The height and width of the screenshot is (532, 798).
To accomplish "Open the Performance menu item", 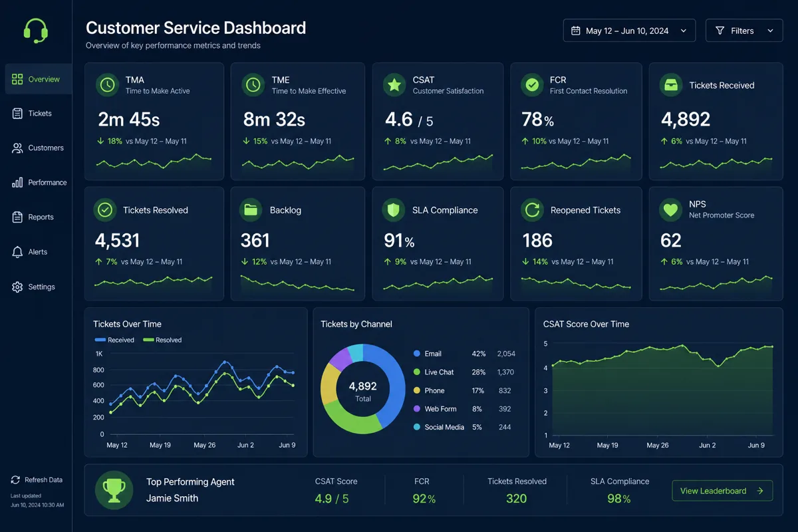I will pos(39,182).
